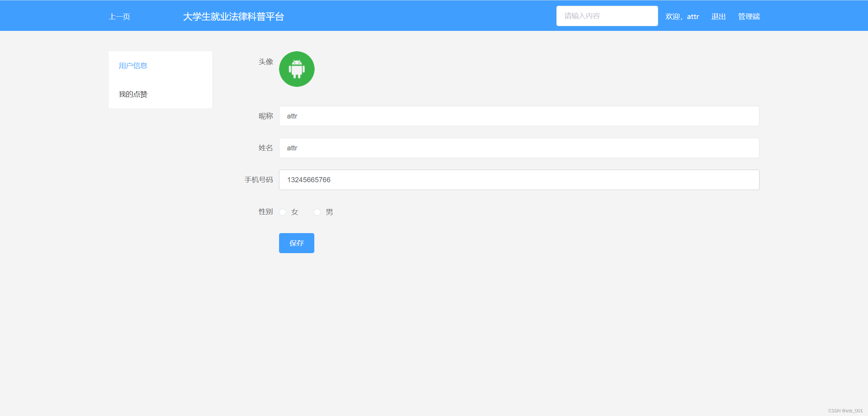Click the 大学生就业法律科普平台 site title
This screenshot has height=416, width=868.
(233, 17)
